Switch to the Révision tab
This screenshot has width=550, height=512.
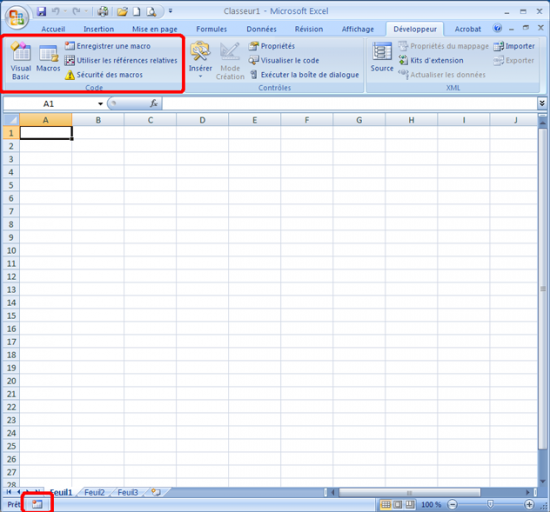pos(309,29)
